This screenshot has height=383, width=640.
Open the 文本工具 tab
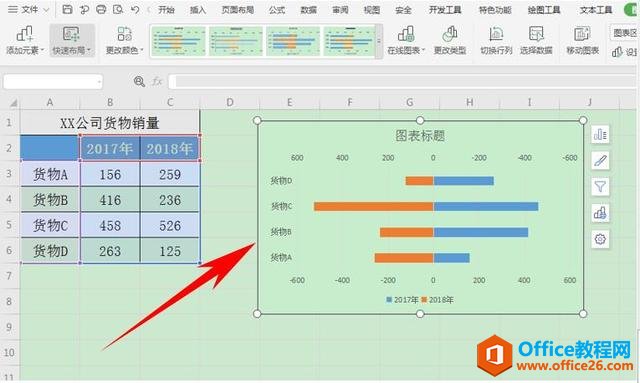tap(596, 10)
